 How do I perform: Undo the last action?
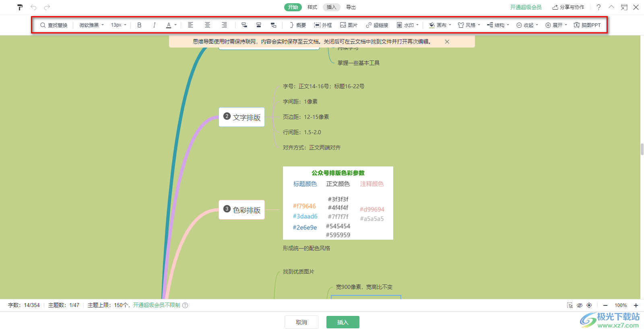33,7
